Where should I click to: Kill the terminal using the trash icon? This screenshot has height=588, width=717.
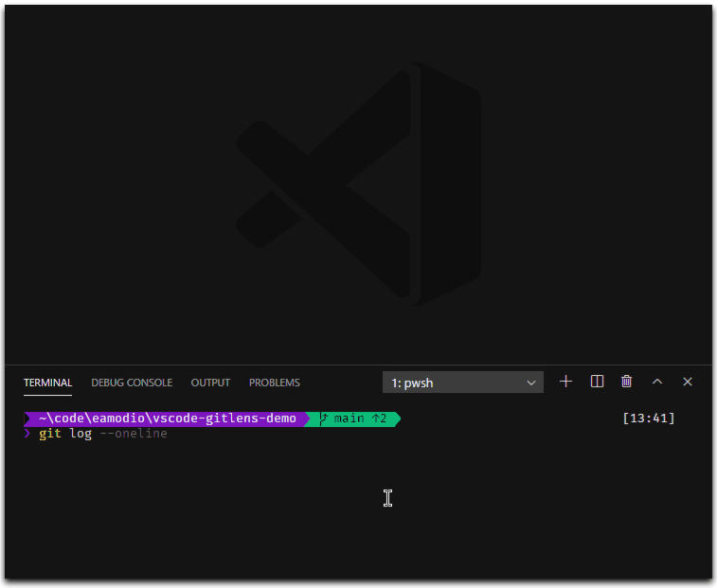(x=626, y=382)
